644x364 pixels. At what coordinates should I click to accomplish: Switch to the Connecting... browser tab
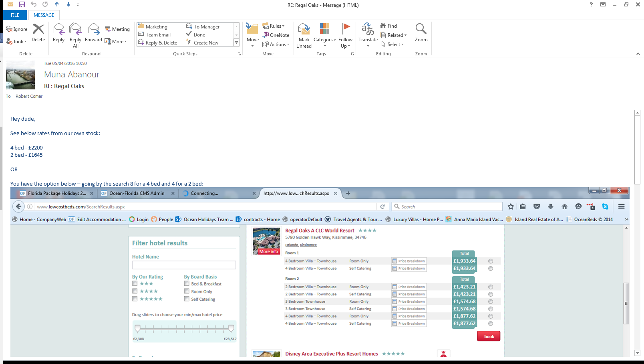(x=219, y=193)
